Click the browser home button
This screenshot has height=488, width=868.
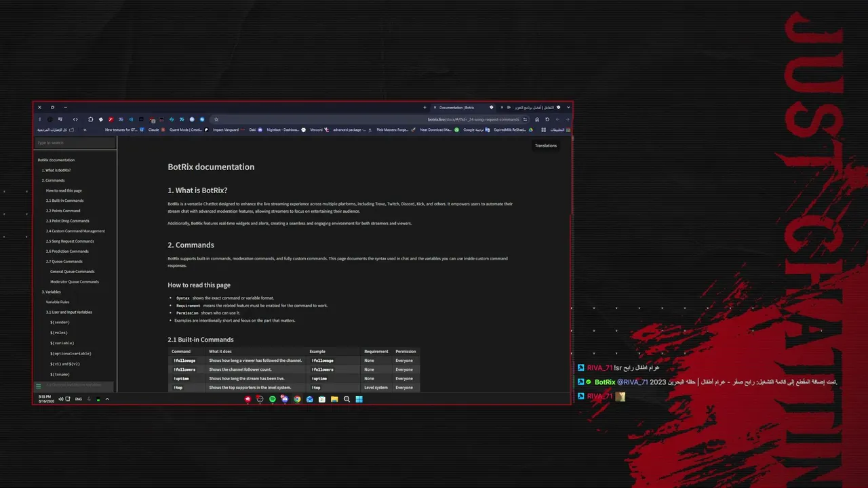[x=537, y=119]
